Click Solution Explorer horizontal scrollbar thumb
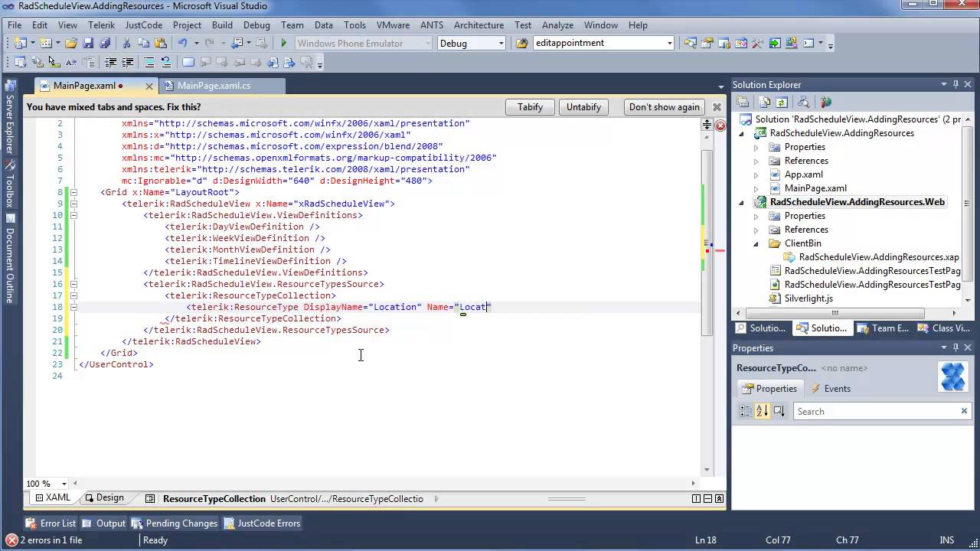This screenshot has height=551, width=980. [x=835, y=313]
